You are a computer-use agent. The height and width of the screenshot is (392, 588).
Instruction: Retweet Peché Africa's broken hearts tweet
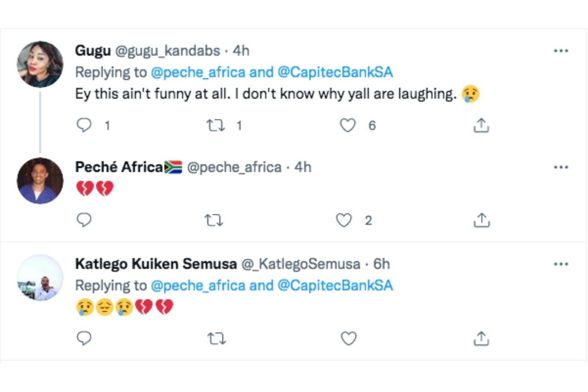[x=214, y=220]
